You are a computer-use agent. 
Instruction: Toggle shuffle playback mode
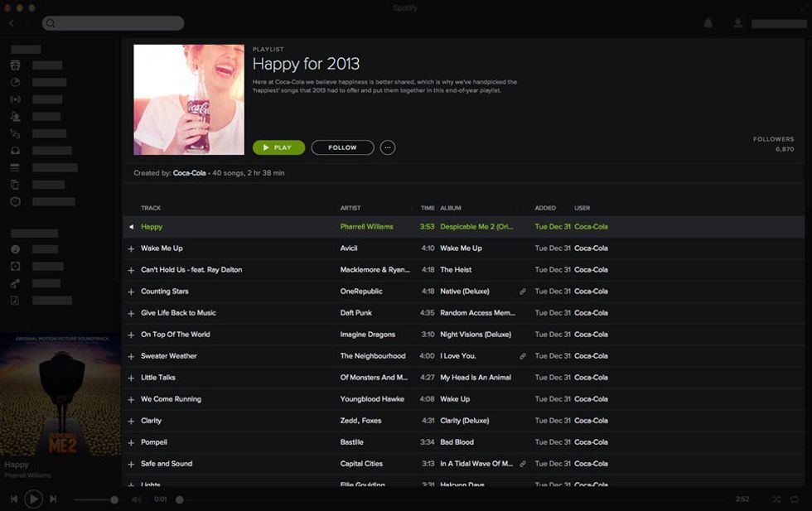pos(776,499)
